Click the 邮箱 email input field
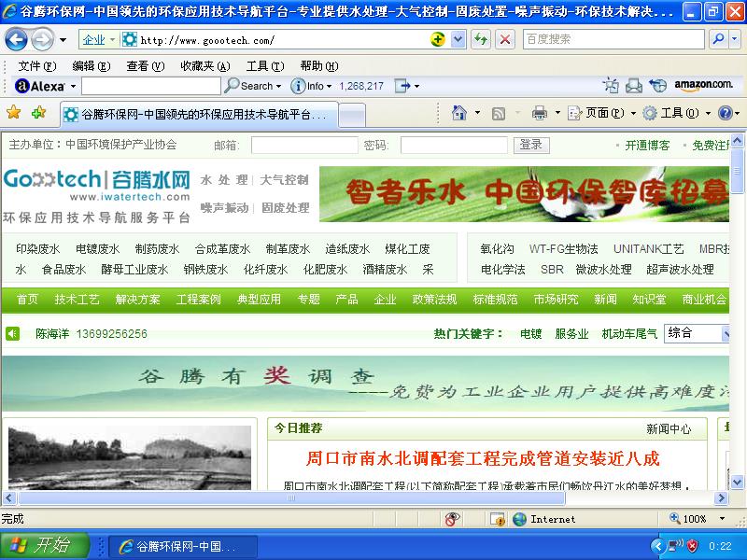Viewport: 747px width, 560px height. click(304, 145)
